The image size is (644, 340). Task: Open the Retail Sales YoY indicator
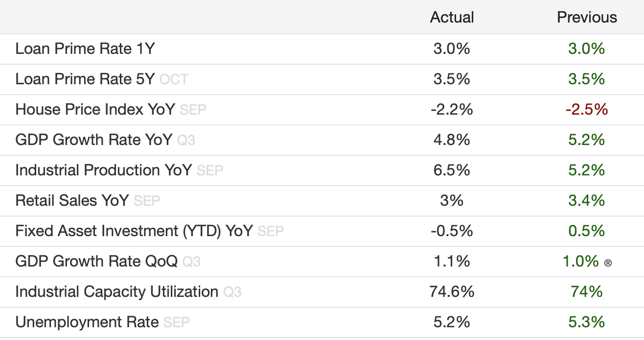72,200
